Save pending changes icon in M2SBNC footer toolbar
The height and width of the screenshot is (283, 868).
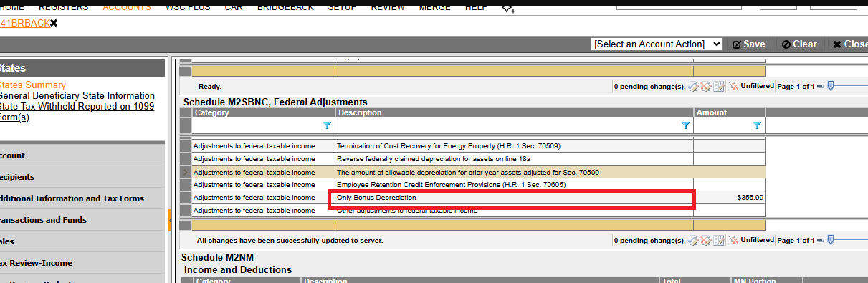coord(692,240)
